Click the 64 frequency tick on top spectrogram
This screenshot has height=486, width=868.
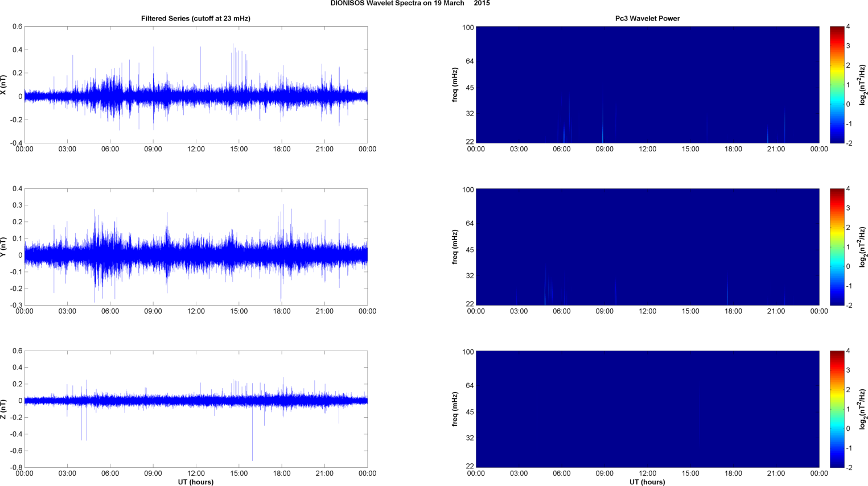470,61
